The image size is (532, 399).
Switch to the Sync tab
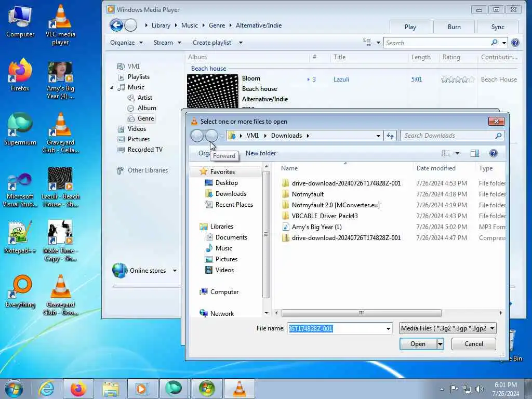click(x=498, y=27)
